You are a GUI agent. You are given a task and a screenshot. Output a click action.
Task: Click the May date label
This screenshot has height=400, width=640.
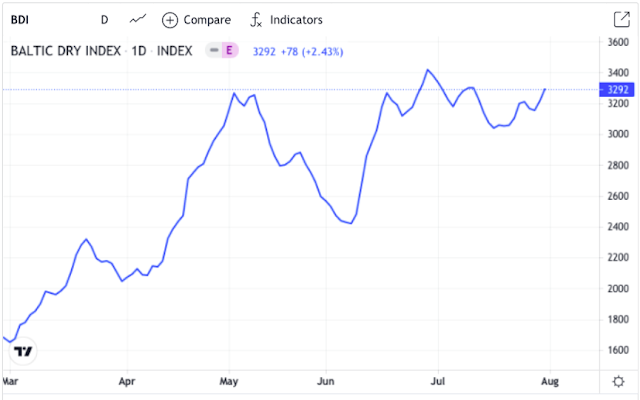229,382
